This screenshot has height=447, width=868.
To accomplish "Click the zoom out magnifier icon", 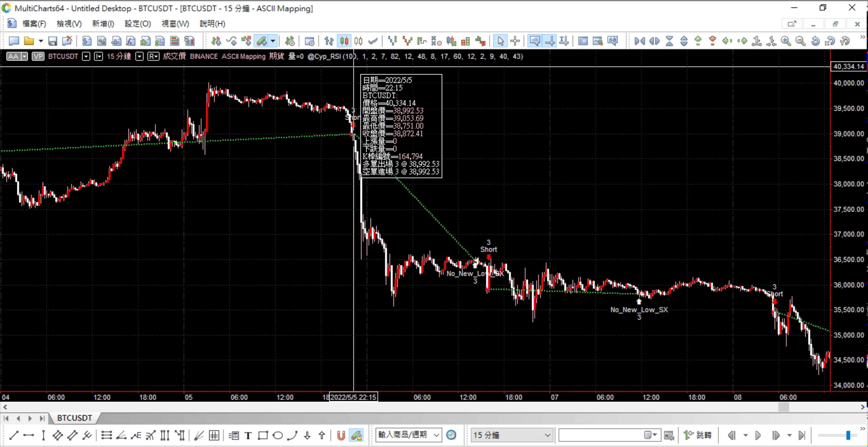I will [800, 41].
